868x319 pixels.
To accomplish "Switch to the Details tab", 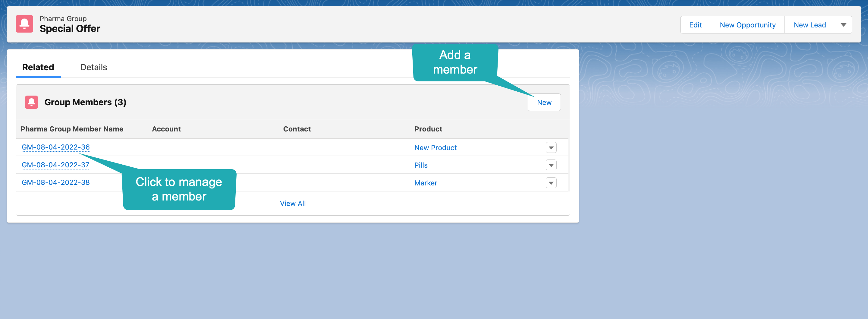I will (x=93, y=67).
